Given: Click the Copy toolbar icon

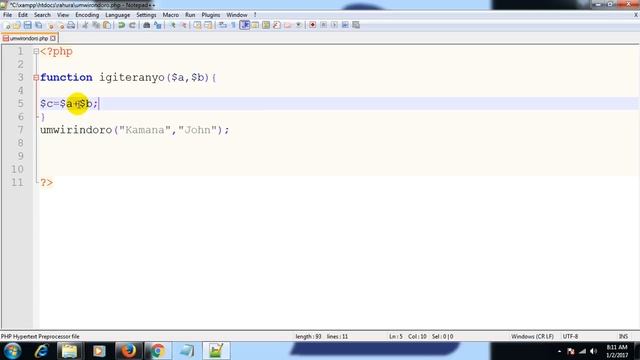Looking at the screenshot, I should pyautogui.click(x=96, y=25).
